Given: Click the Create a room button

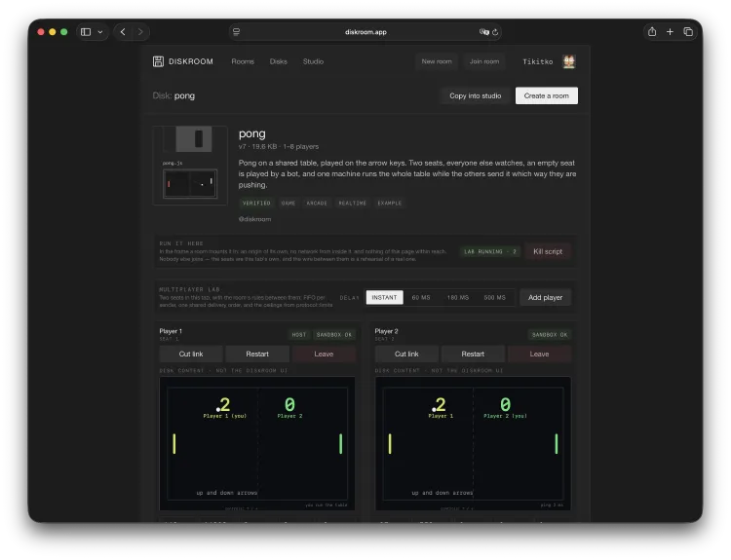Looking at the screenshot, I should pyautogui.click(x=547, y=95).
